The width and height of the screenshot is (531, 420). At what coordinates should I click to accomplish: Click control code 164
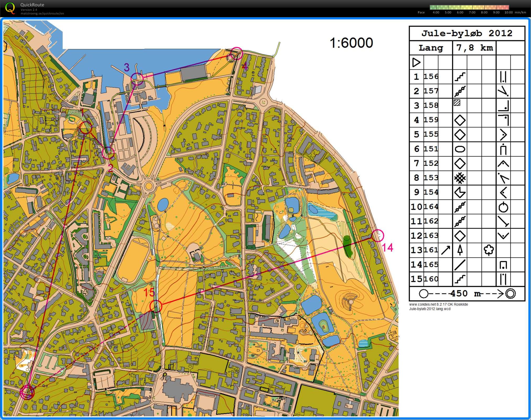pyautogui.click(x=431, y=207)
